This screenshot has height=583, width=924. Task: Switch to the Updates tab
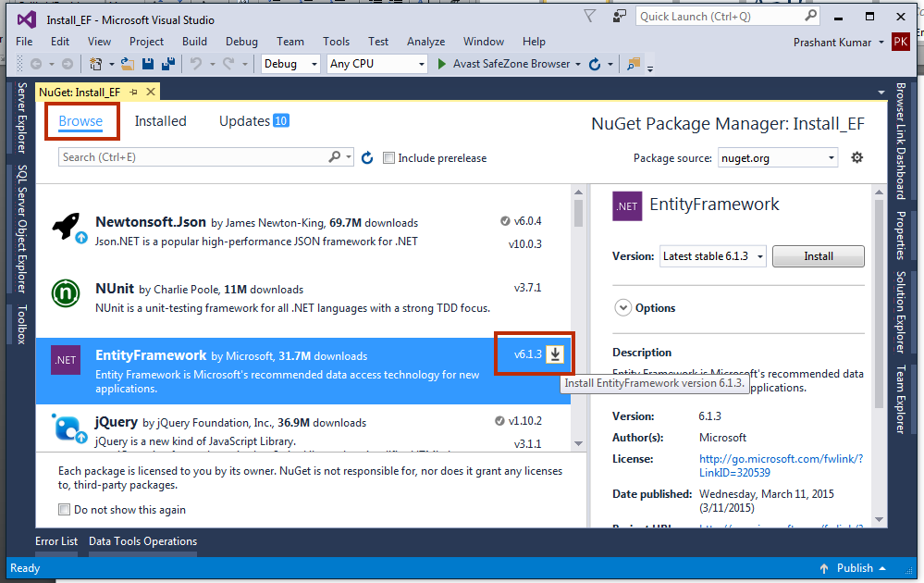[x=254, y=121]
